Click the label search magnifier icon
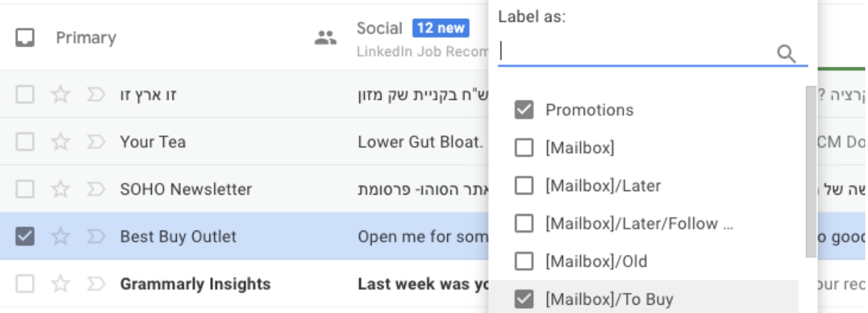Screen dimensions: 868x313 pyautogui.click(x=786, y=53)
